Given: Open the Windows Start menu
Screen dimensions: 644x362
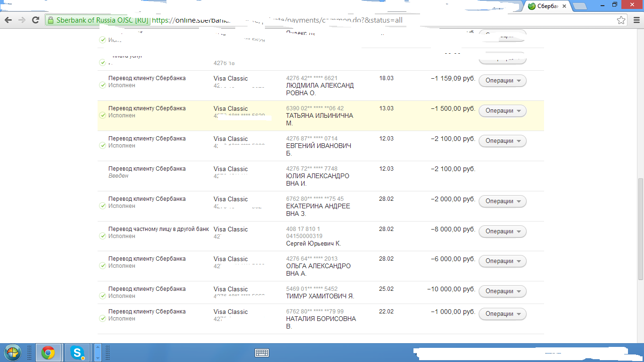Looking at the screenshot, I should click(x=13, y=353).
